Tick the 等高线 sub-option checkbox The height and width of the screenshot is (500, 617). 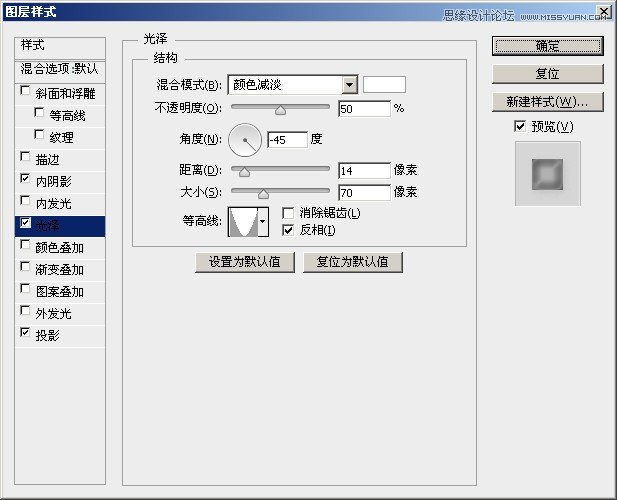pos(39,113)
